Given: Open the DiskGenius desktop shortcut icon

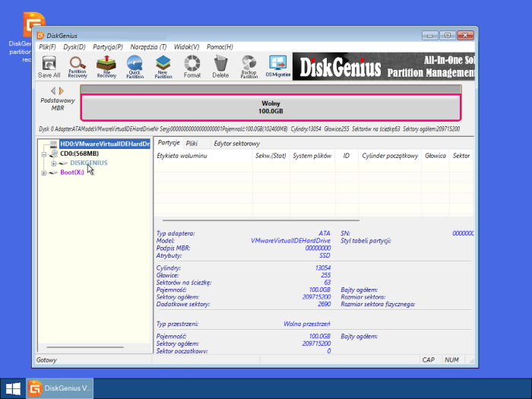Looking at the screenshot, I should coord(33,24).
